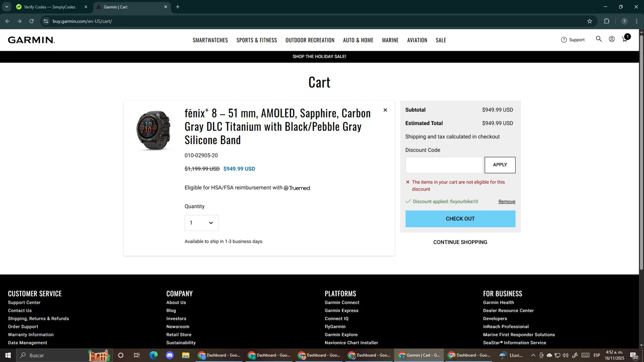Click browser back arrow
The image size is (644, 362).
tap(7, 21)
